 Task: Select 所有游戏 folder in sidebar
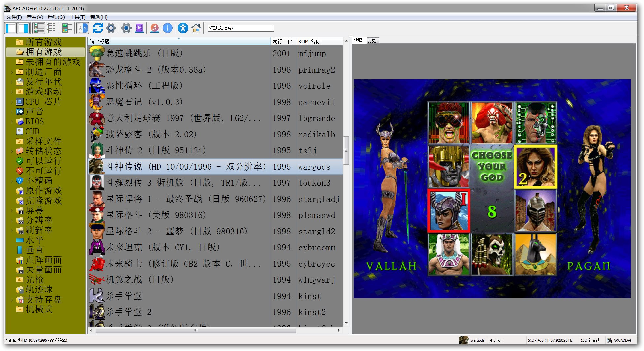point(44,42)
